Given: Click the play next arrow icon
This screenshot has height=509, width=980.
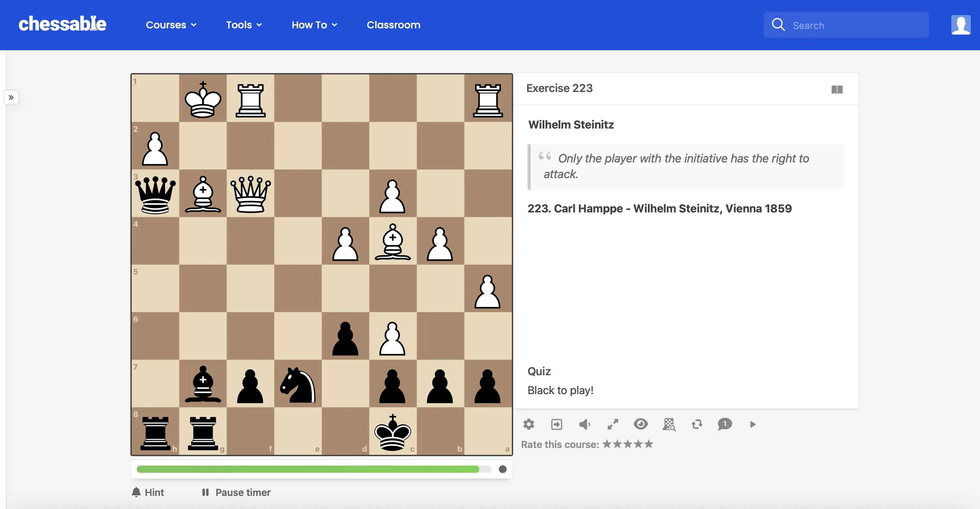Looking at the screenshot, I should pyautogui.click(x=753, y=424).
